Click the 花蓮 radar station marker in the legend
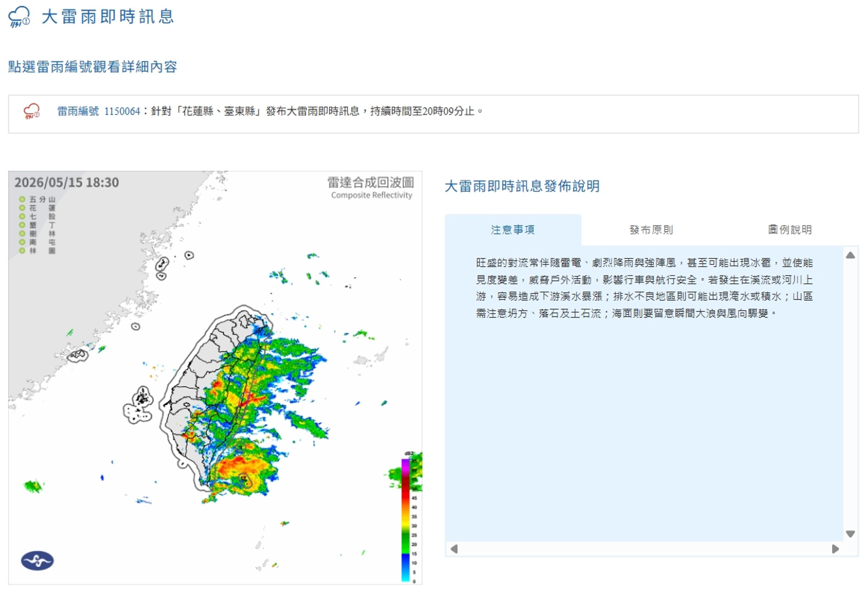This screenshot has height=590, width=868. (22, 208)
